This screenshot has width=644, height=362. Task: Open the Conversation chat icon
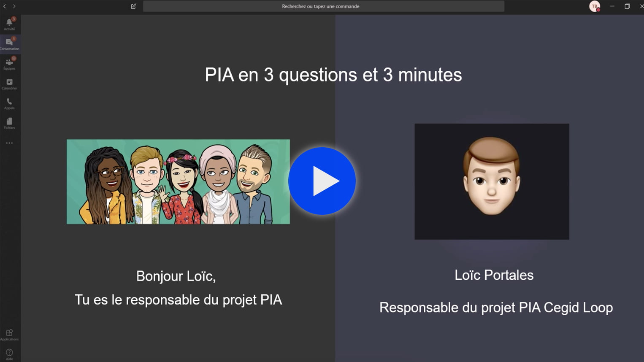coord(9,44)
